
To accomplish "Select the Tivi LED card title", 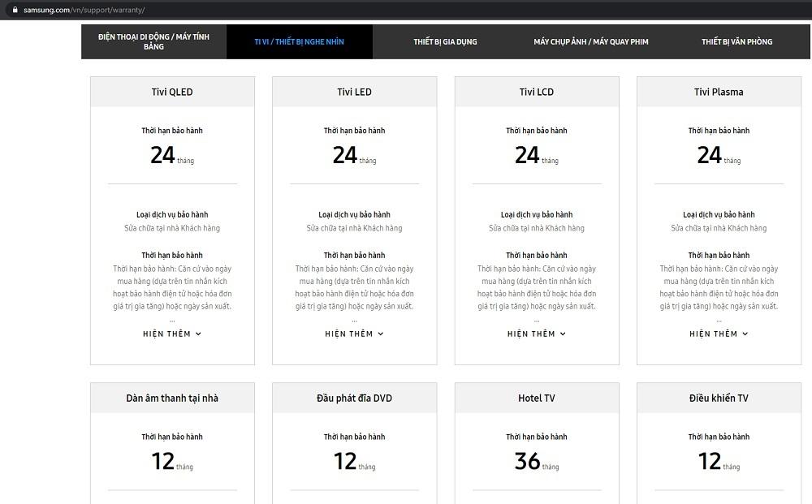I will point(354,92).
